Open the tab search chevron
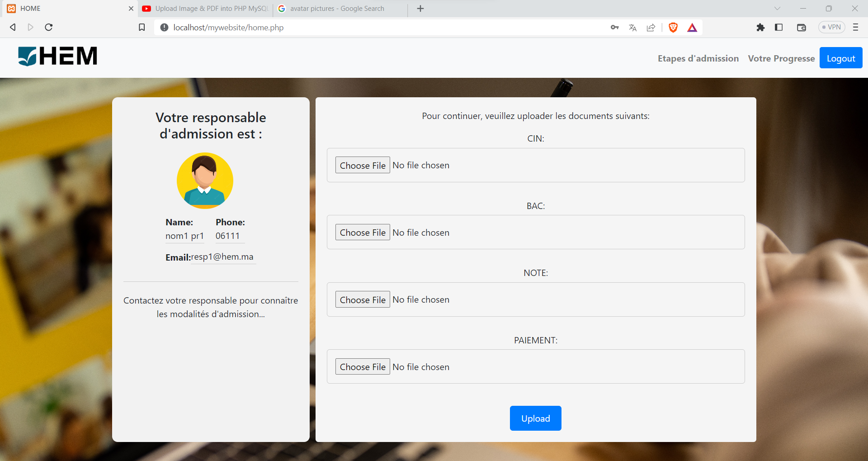This screenshot has height=461, width=868. click(778, 8)
